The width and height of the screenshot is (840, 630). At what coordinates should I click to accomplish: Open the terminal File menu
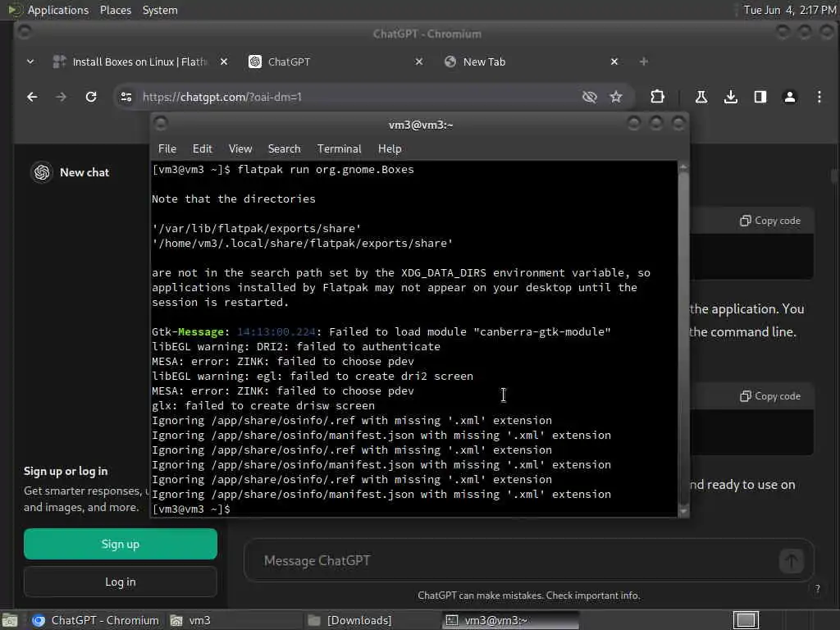point(167,149)
